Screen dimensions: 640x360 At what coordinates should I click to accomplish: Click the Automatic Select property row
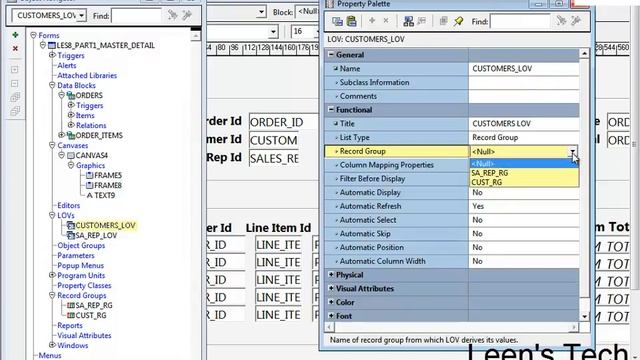coord(452,220)
